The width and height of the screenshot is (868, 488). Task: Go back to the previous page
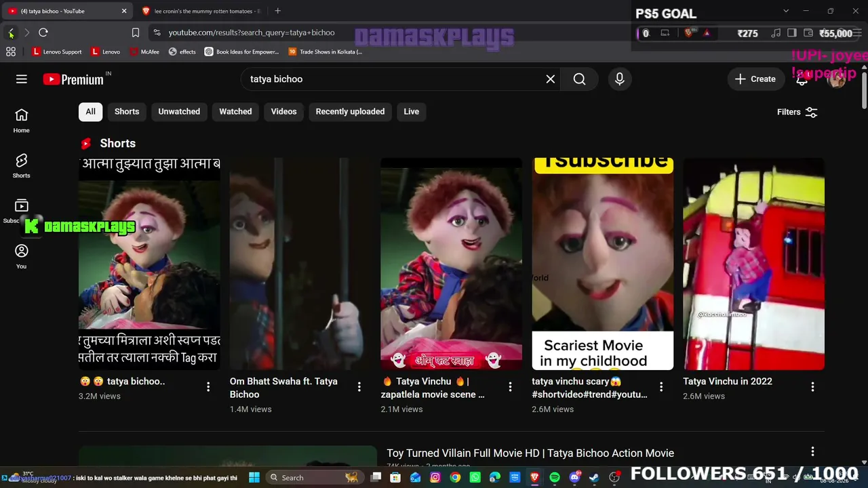click(11, 33)
